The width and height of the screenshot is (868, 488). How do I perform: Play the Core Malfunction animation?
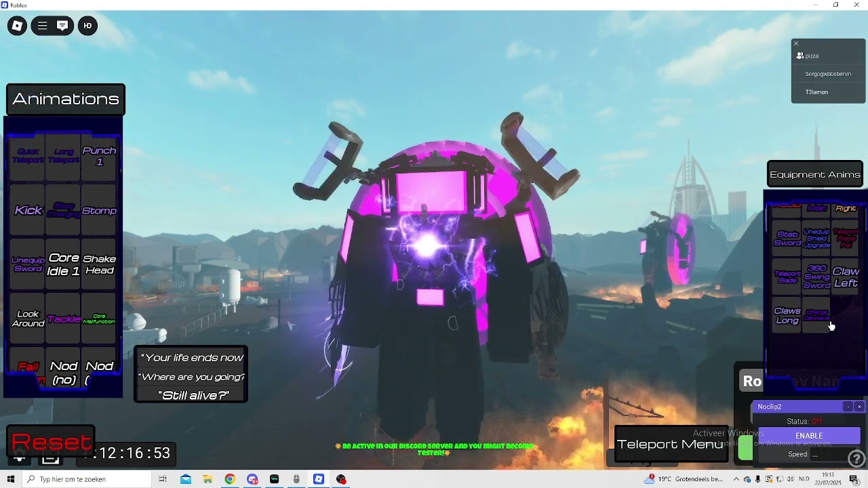(99, 319)
